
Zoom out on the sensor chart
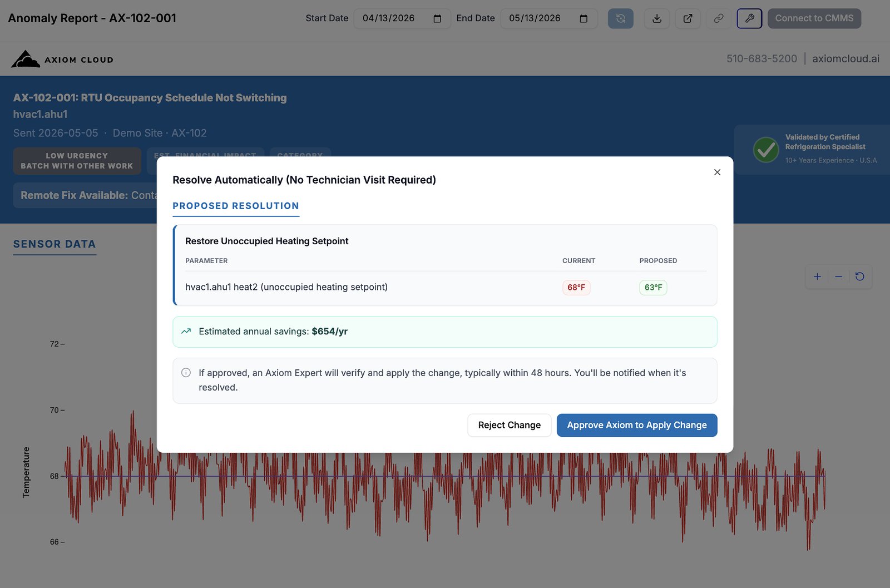click(x=838, y=276)
